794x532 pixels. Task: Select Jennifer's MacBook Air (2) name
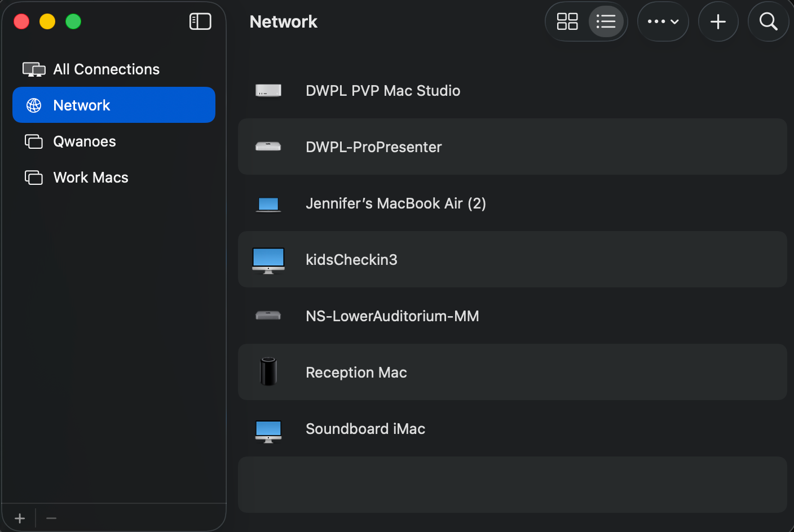(396, 203)
